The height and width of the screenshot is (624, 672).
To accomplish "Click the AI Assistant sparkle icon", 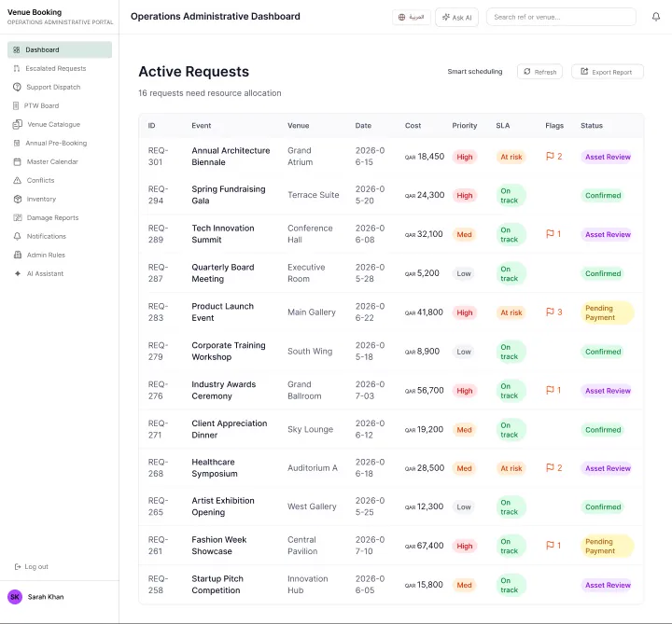I will (x=18, y=273).
